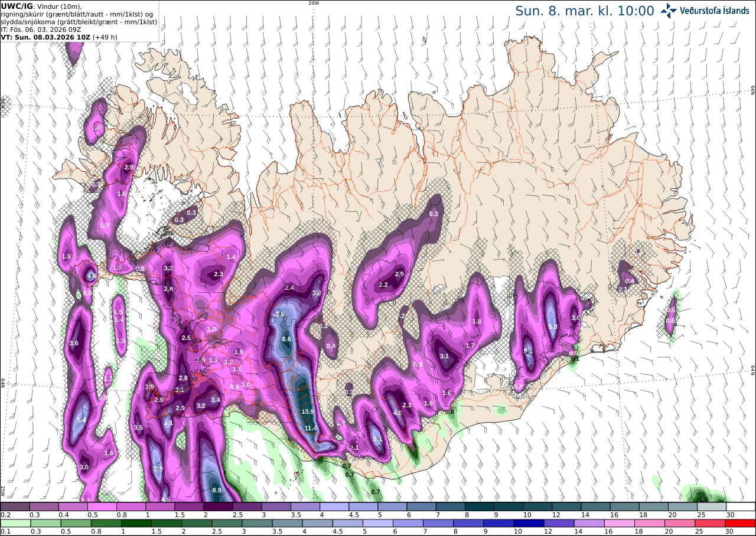Click the 1.8 precipitation value on the map

point(477,321)
